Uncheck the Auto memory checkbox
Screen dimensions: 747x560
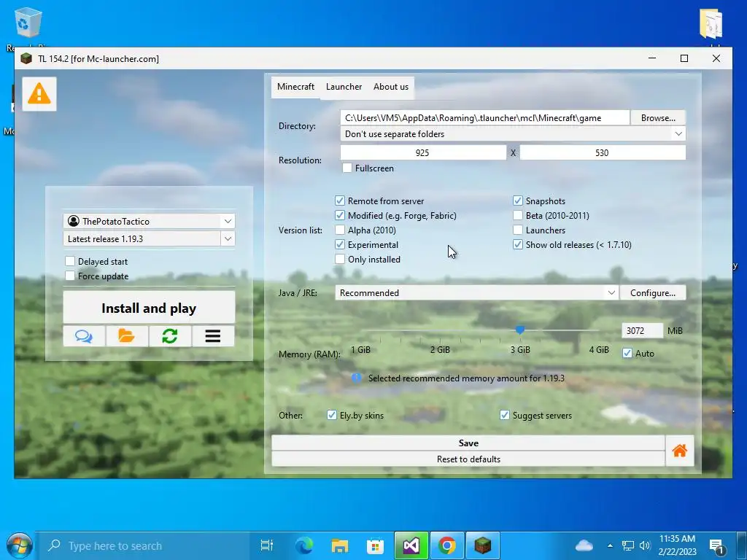tap(627, 354)
